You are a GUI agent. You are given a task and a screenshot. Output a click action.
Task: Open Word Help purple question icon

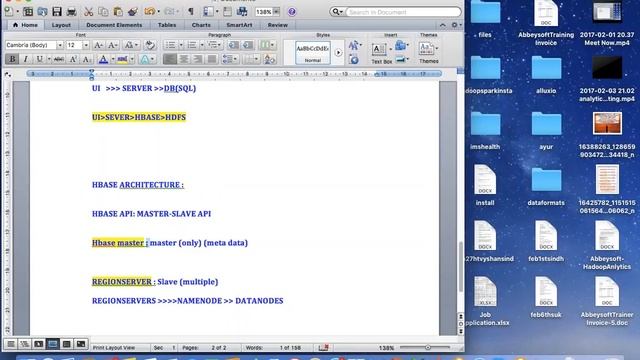(x=292, y=12)
